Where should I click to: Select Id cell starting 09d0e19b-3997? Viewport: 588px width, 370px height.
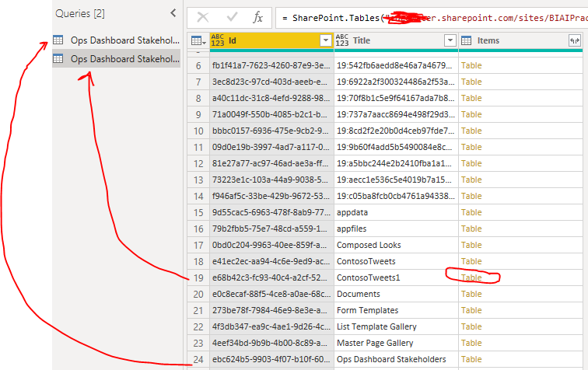pos(271,147)
